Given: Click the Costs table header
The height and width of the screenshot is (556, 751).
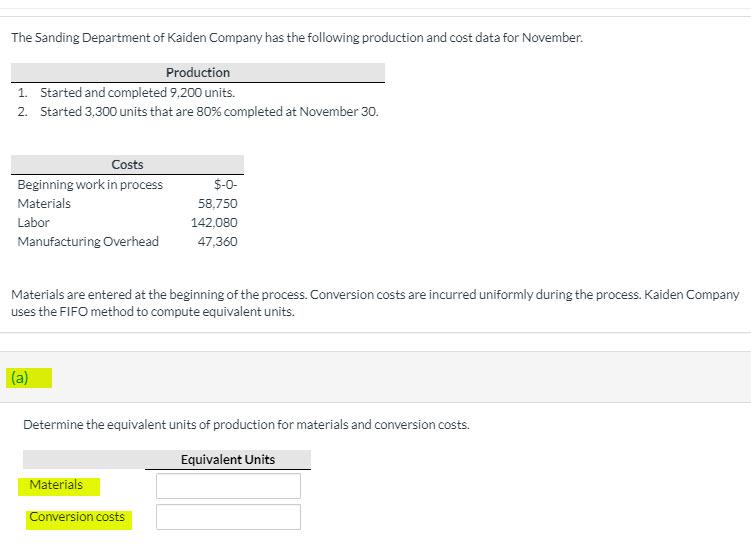Looking at the screenshot, I should (x=127, y=165).
